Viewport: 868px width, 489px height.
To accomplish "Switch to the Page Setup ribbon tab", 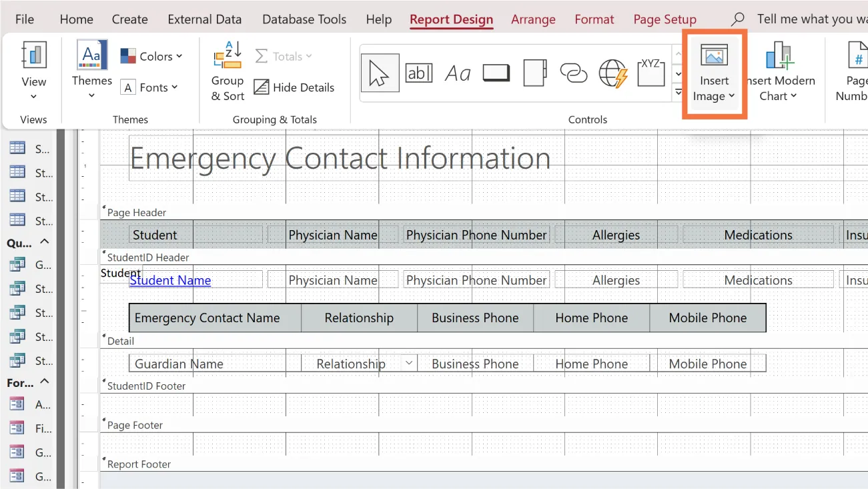I will (x=664, y=19).
